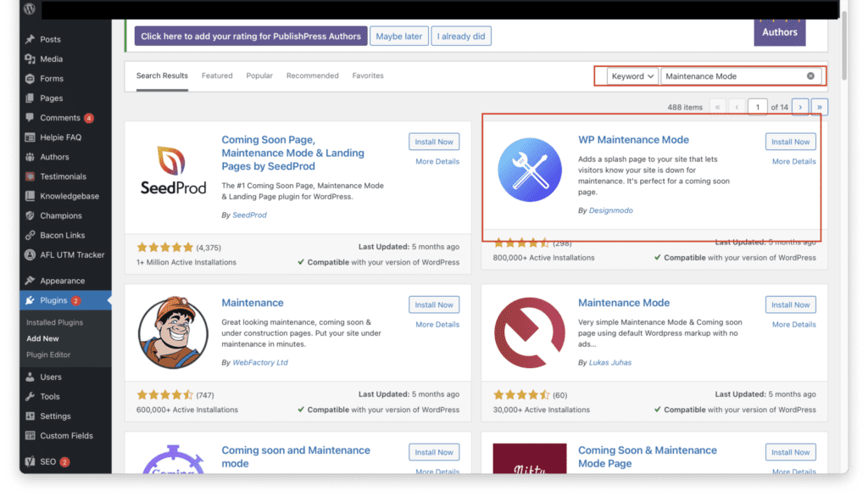Viewport: 868px width, 497px height.
Task: Open Posts via its pin icon
Action: click(x=31, y=39)
